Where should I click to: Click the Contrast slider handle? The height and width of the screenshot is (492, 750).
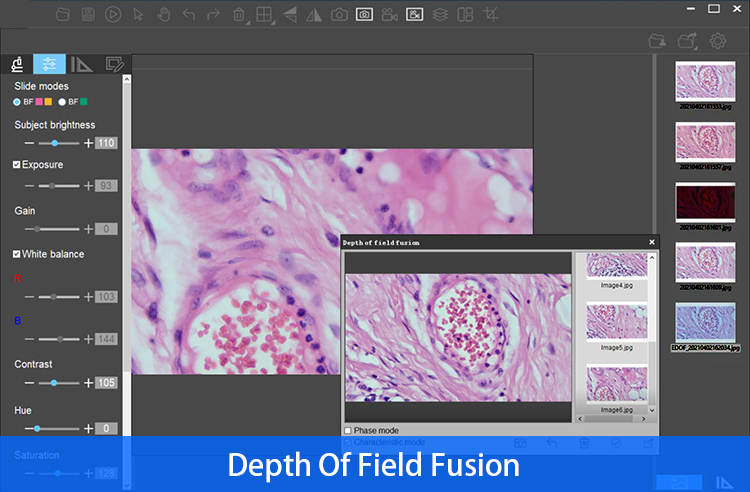[54, 383]
